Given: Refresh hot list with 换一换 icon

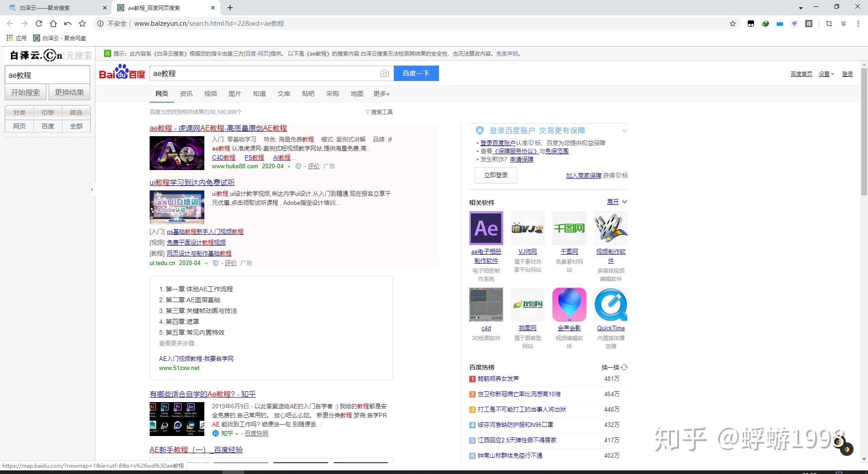Looking at the screenshot, I should pos(624,367).
